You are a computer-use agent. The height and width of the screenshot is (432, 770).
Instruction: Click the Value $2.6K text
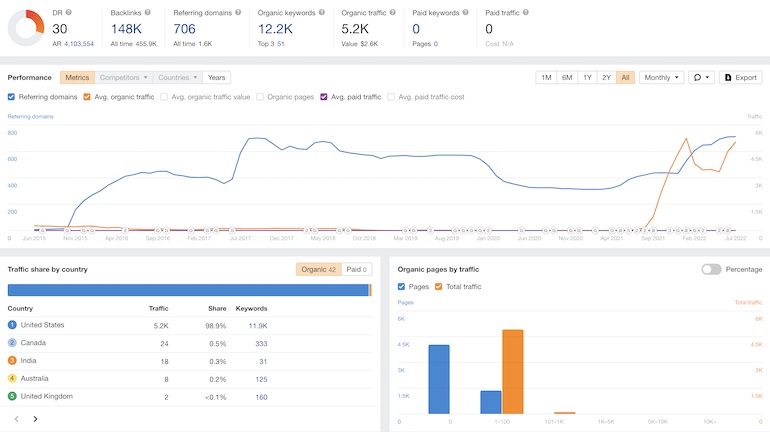359,44
